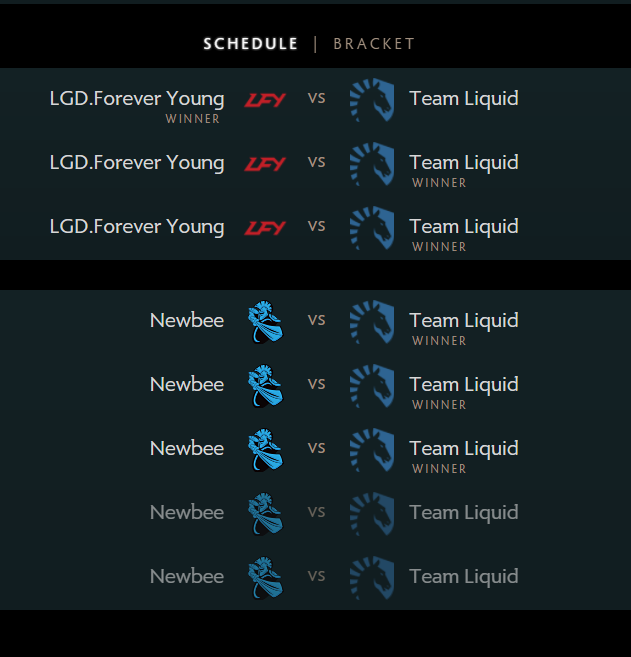Click LFY logo in first match row
This screenshot has height=657, width=631.
[265, 100]
